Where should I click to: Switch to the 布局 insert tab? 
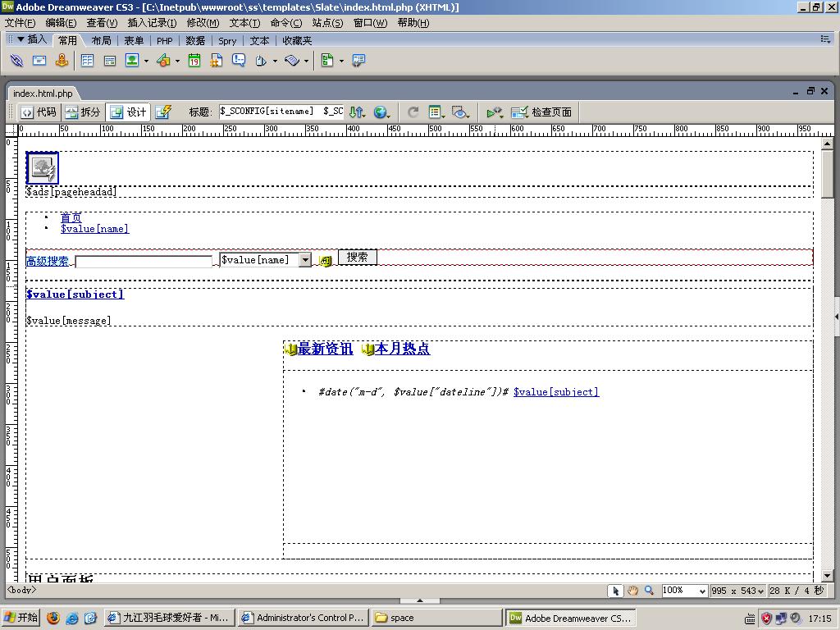[x=101, y=41]
